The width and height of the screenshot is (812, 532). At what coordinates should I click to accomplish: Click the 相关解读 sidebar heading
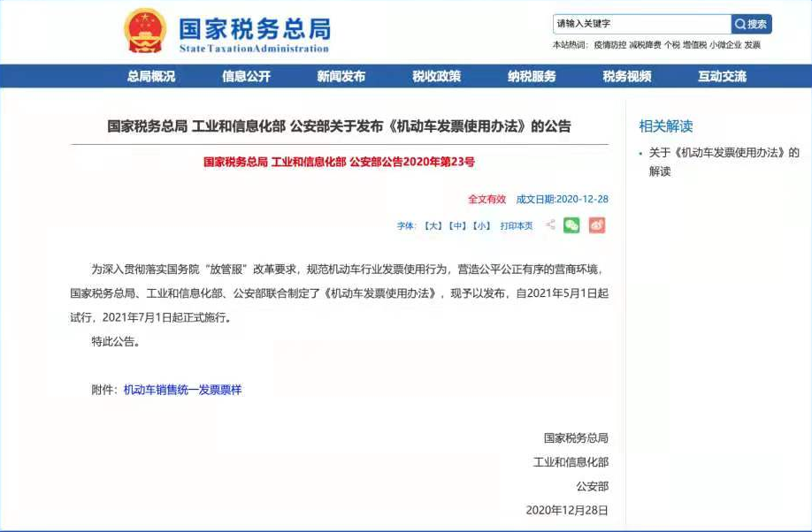tap(665, 126)
